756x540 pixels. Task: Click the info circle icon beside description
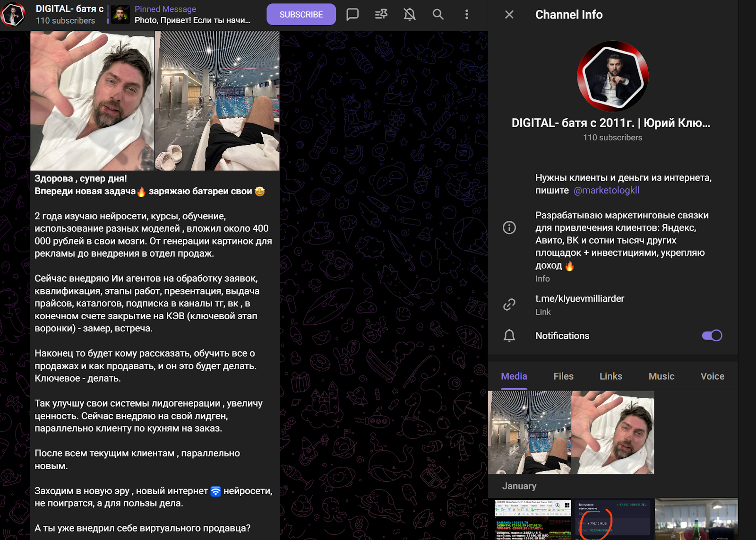tap(509, 228)
